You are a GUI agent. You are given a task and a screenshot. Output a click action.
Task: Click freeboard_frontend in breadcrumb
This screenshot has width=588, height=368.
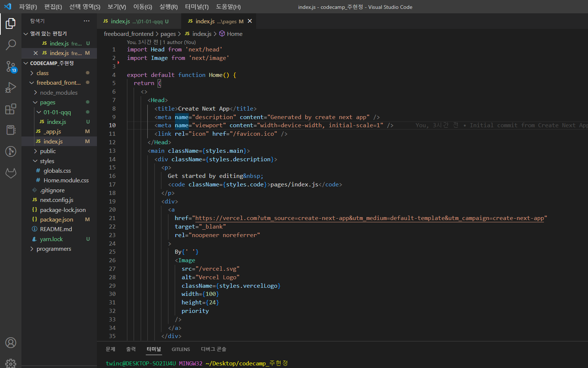128,34
